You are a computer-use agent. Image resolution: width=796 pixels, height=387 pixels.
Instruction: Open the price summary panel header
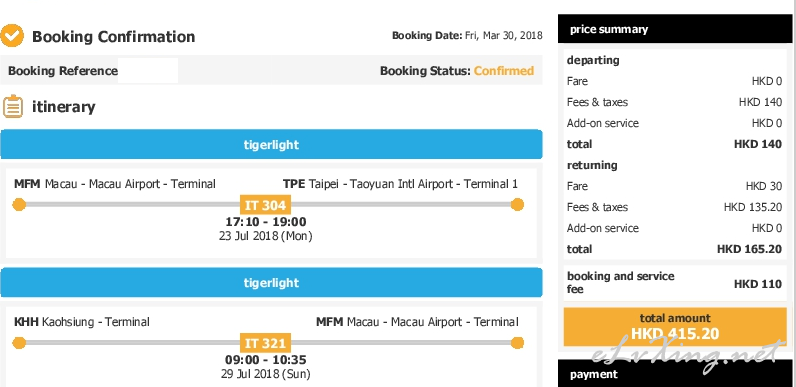point(675,29)
